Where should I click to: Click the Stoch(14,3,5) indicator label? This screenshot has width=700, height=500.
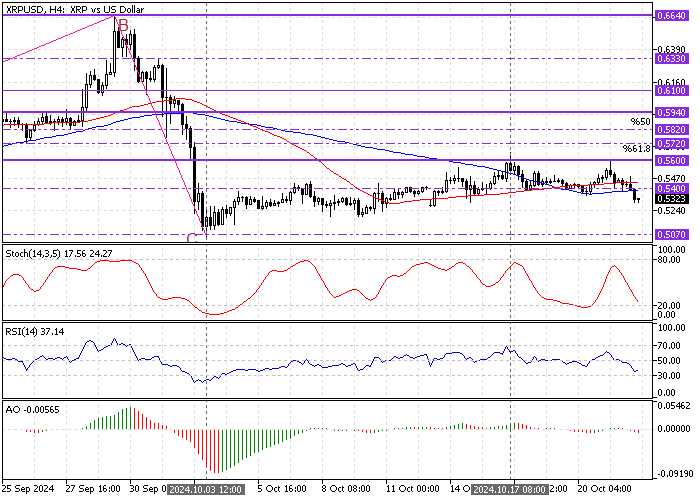tap(59, 254)
